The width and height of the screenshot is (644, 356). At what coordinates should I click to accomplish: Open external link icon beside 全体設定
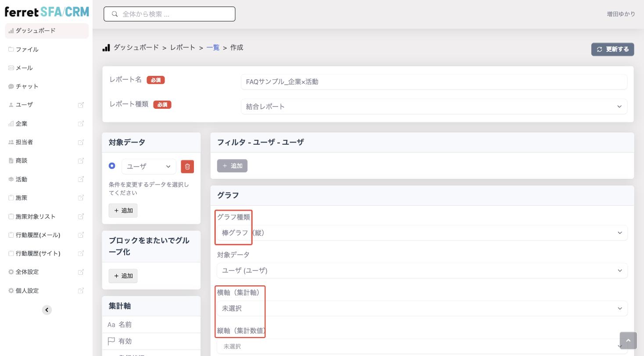(81, 272)
